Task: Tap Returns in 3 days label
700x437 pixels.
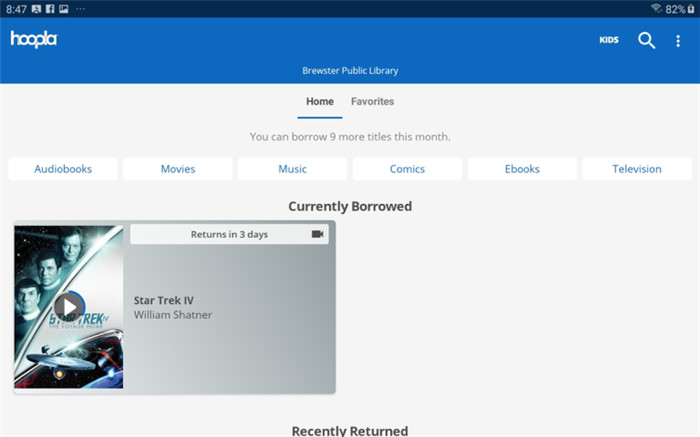Action: [229, 234]
